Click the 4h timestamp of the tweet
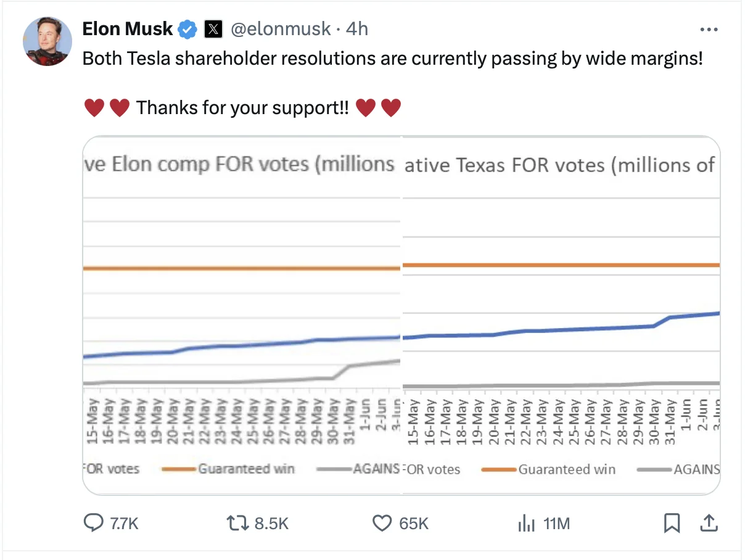This screenshot has width=745, height=560. (356, 29)
